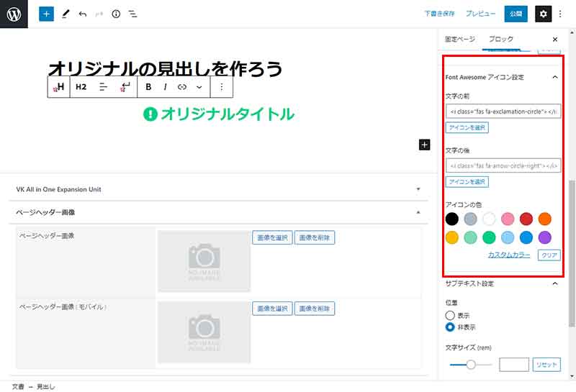Open the block inserter plus button
This screenshot has width=576, height=392.
[46, 14]
